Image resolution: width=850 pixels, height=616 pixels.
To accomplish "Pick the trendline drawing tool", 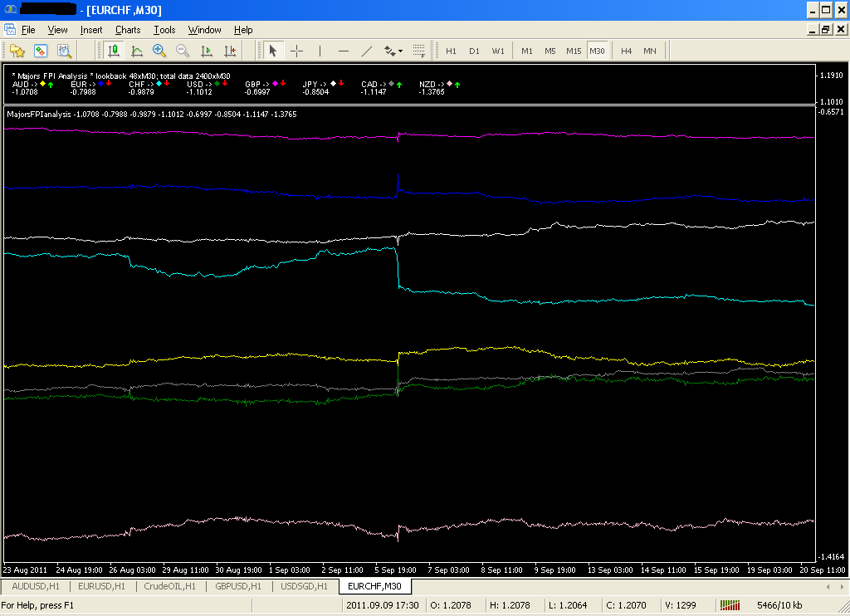I will click(x=366, y=51).
